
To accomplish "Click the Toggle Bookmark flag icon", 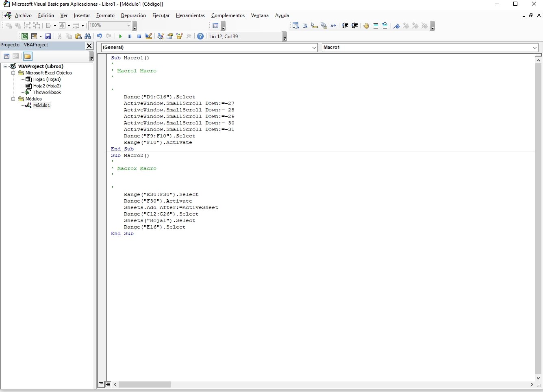I will tap(397, 26).
